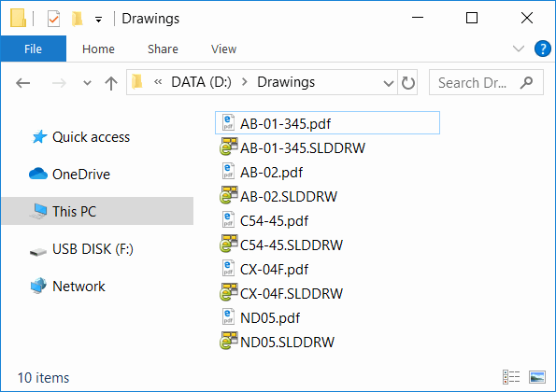Open the View ribbon tab
The height and width of the screenshot is (392, 556).
click(x=223, y=49)
